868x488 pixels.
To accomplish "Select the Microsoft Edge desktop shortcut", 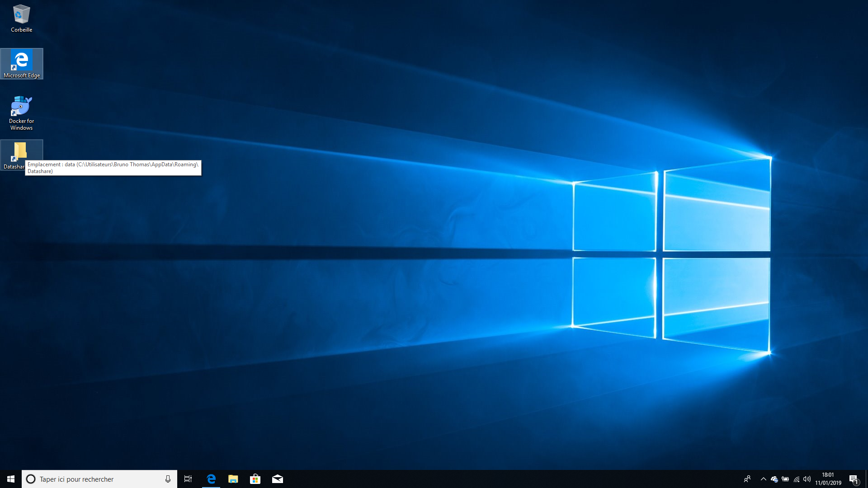I will [x=22, y=64].
